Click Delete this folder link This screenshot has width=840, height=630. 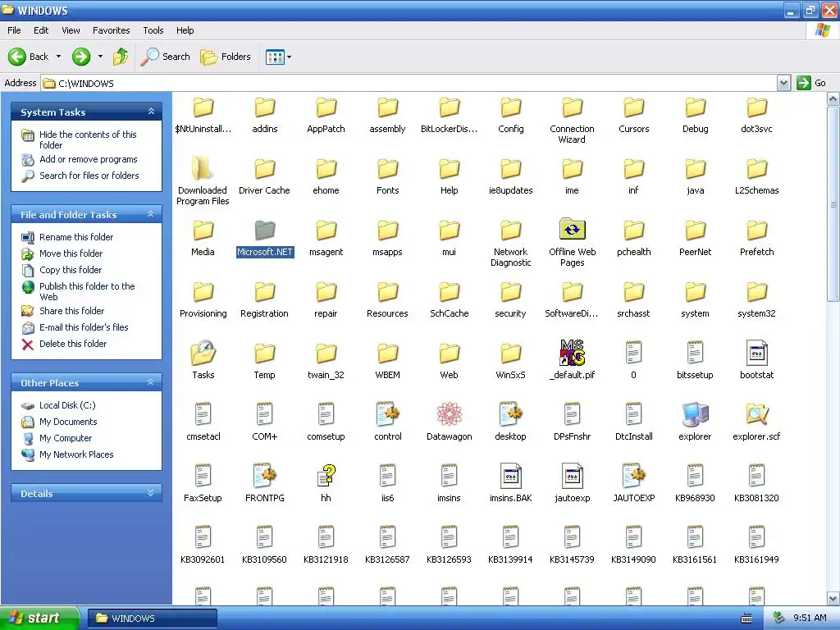click(73, 344)
